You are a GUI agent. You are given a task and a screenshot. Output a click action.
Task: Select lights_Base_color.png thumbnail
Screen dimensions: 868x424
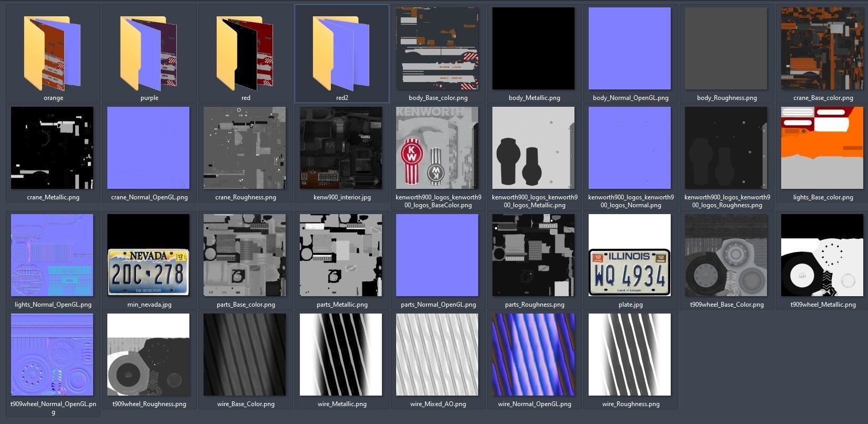tap(823, 148)
